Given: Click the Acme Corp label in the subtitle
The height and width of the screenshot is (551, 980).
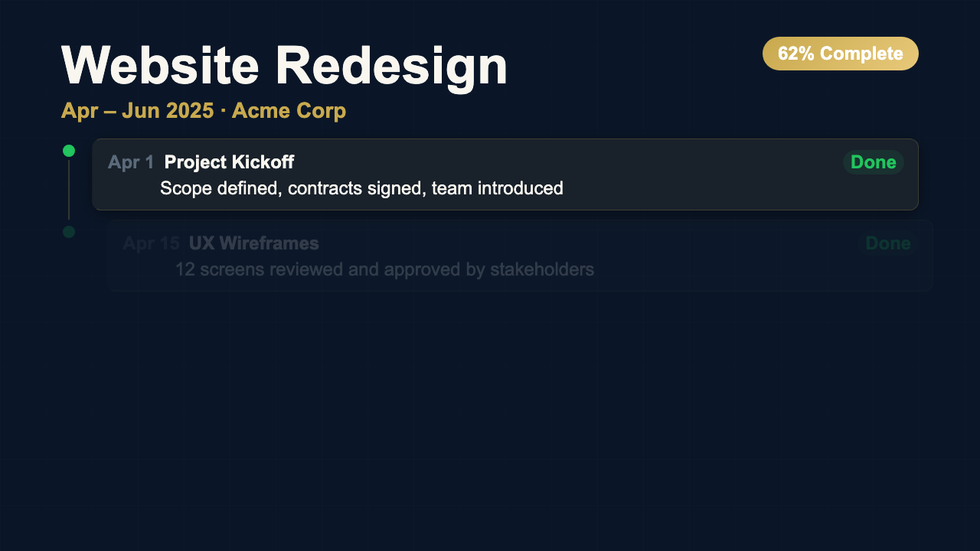Looking at the screenshot, I should pos(288,110).
